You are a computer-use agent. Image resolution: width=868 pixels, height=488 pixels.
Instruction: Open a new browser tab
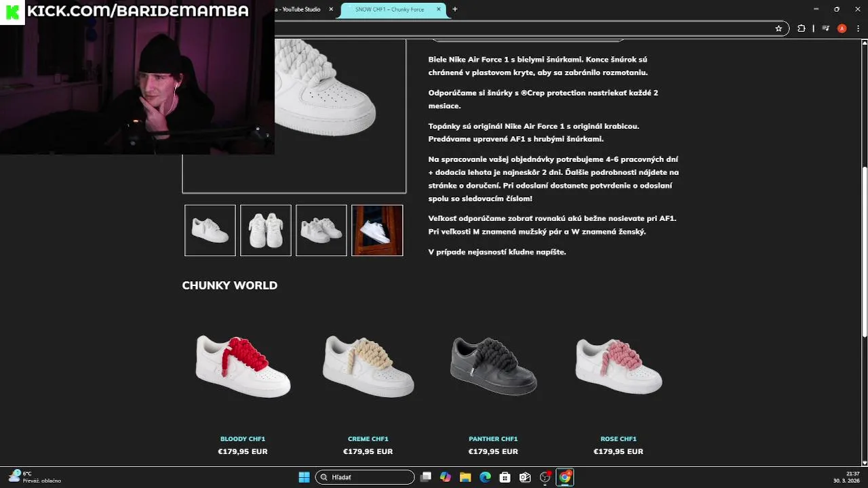coord(455,9)
